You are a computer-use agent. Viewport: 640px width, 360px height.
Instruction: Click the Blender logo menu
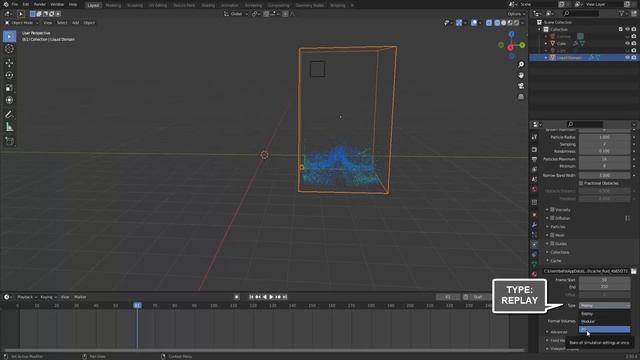coord(6,4)
